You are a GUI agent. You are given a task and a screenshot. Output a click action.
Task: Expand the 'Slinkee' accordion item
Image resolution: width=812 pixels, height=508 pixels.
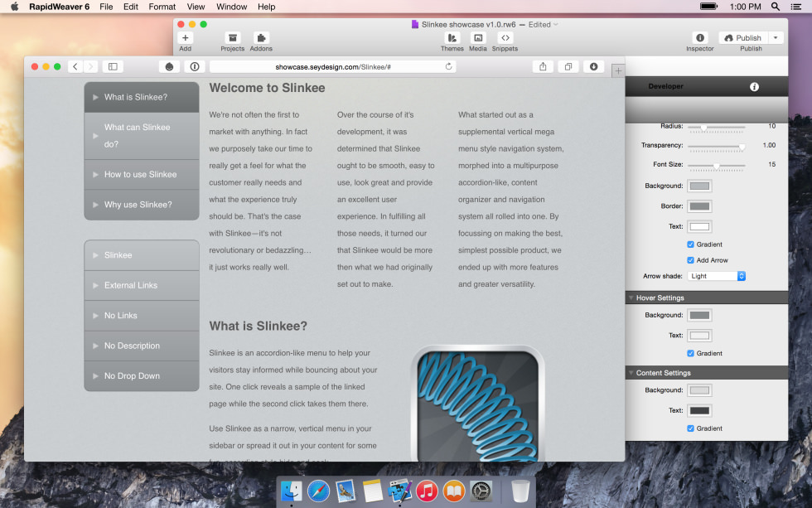click(142, 254)
